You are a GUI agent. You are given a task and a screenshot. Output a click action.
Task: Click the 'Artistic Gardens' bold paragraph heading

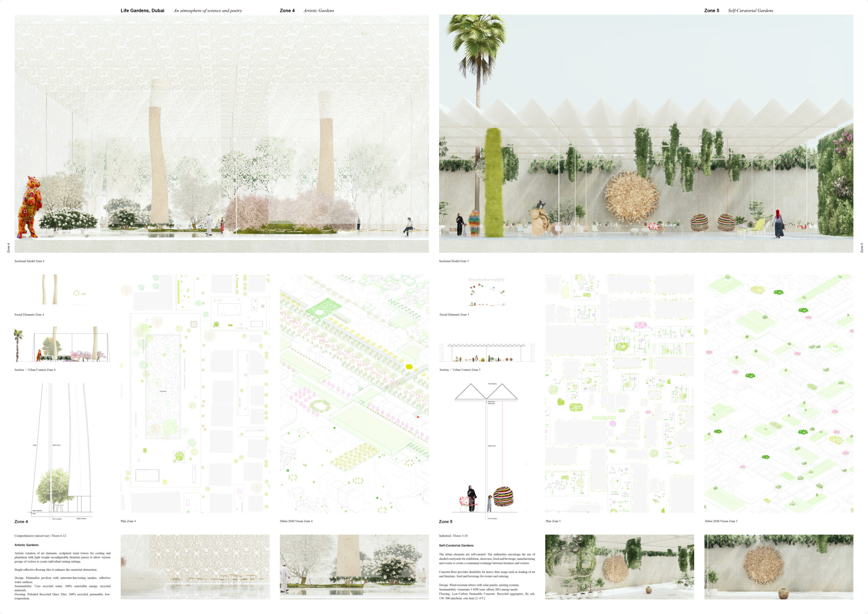pyautogui.click(x=26, y=545)
